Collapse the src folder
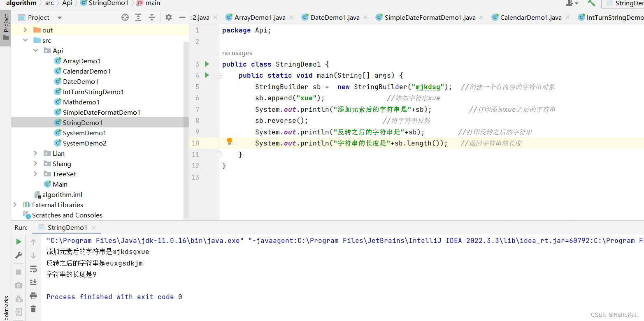644x321 pixels. pos(25,40)
